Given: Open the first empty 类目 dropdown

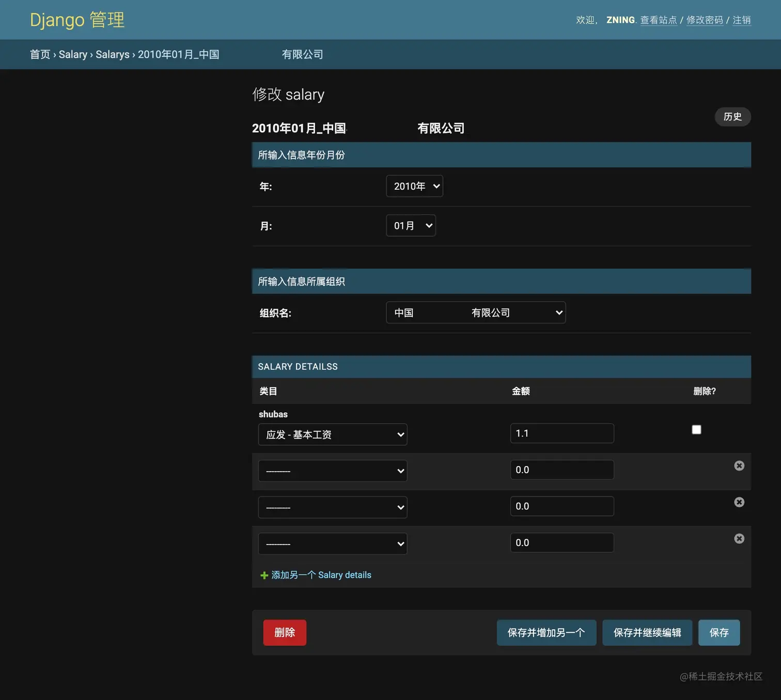Looking at the screenshot, I should [x=333, y=471].
